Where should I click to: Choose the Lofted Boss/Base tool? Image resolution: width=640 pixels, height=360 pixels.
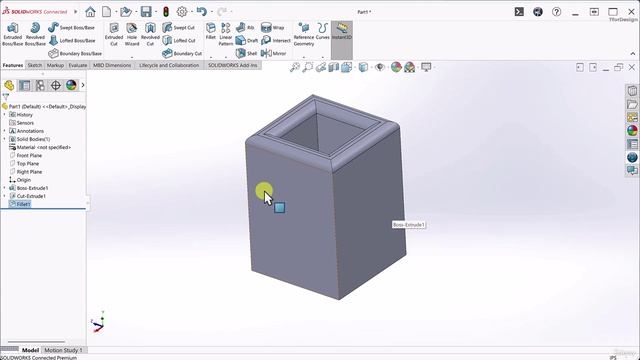[x=71, y=40]
